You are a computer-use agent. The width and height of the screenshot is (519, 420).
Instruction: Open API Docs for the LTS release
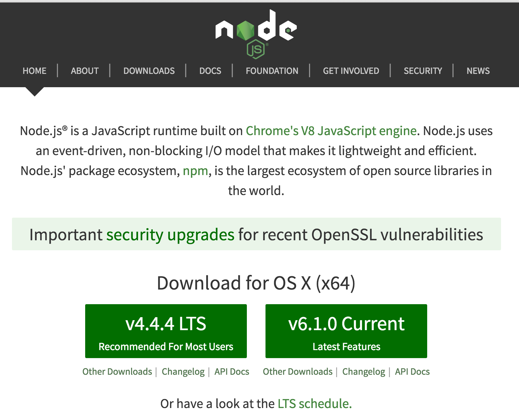point(232,371)
